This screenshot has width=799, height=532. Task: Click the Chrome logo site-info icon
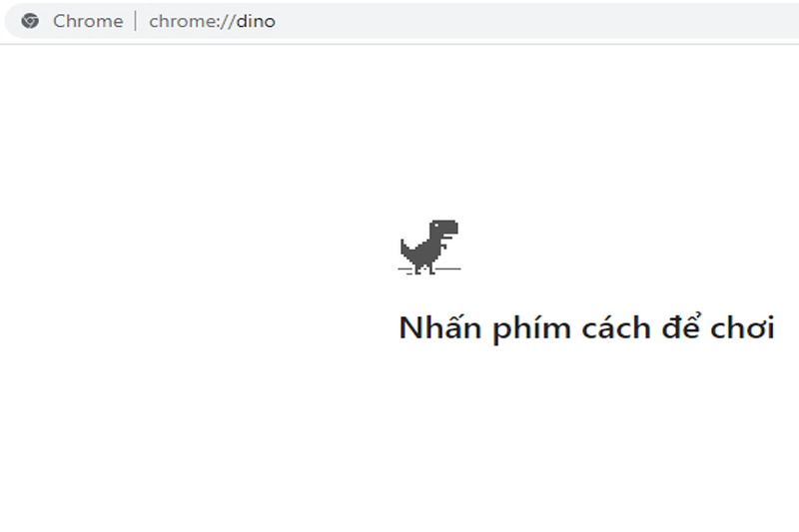pyautogui.click(x=30, y=21)
